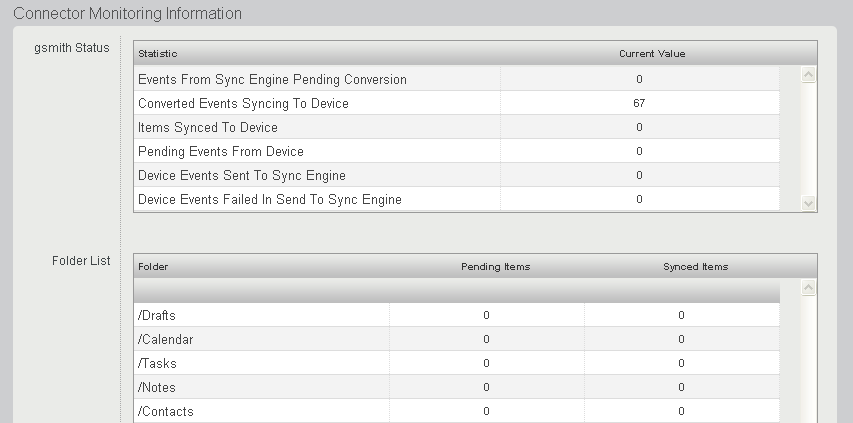Sort by the Folder column header
The image size is (853, 423).
click(x=153, y=267)
